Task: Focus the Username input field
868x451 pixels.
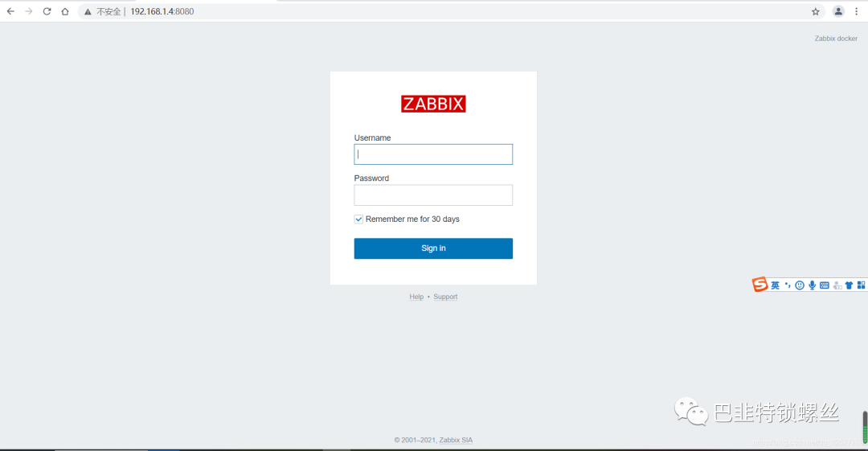Action: coord(433,154)
